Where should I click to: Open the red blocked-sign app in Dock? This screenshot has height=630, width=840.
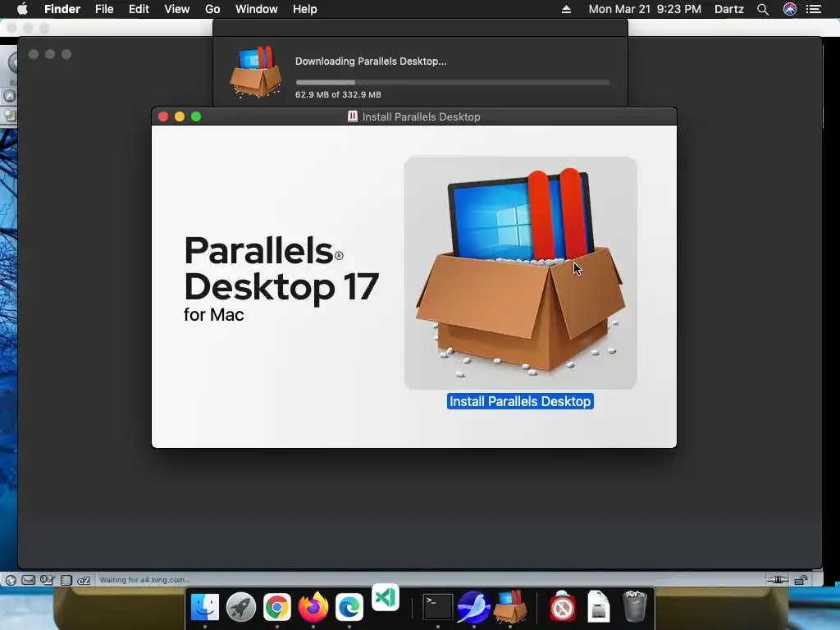(563, 607)
